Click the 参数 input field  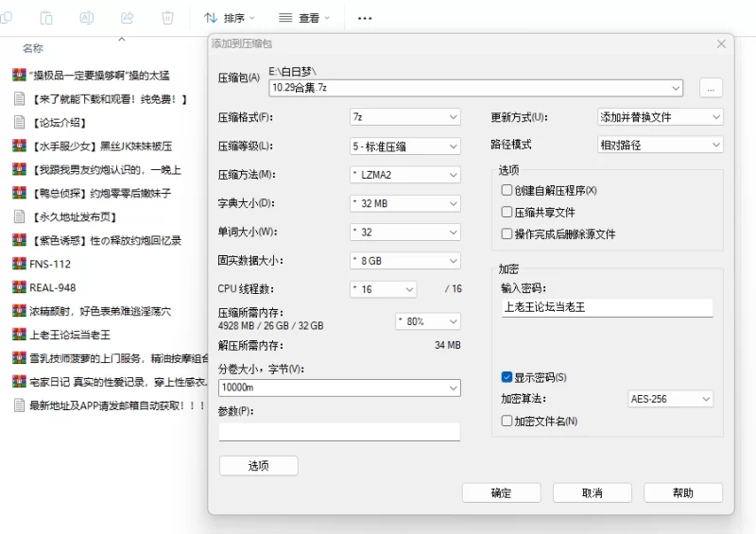339,431
